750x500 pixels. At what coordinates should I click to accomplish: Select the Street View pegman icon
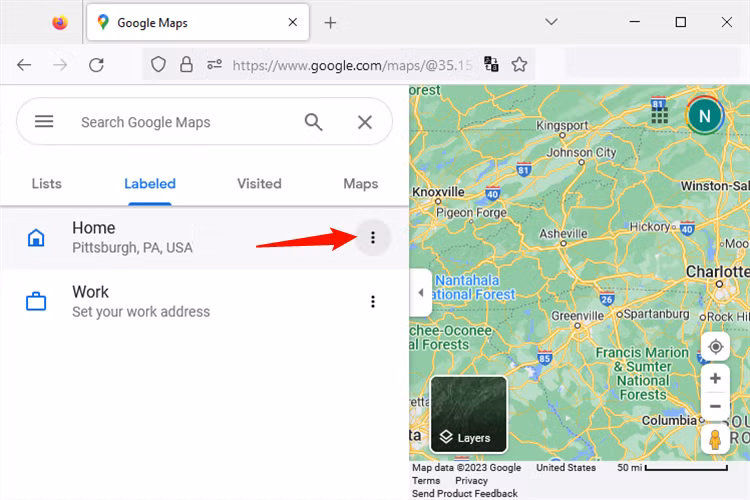pos(715,440)
